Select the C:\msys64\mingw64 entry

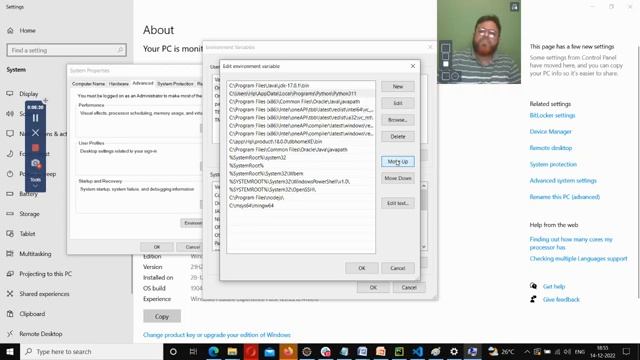pyautogui.click(x=301, y=206)
